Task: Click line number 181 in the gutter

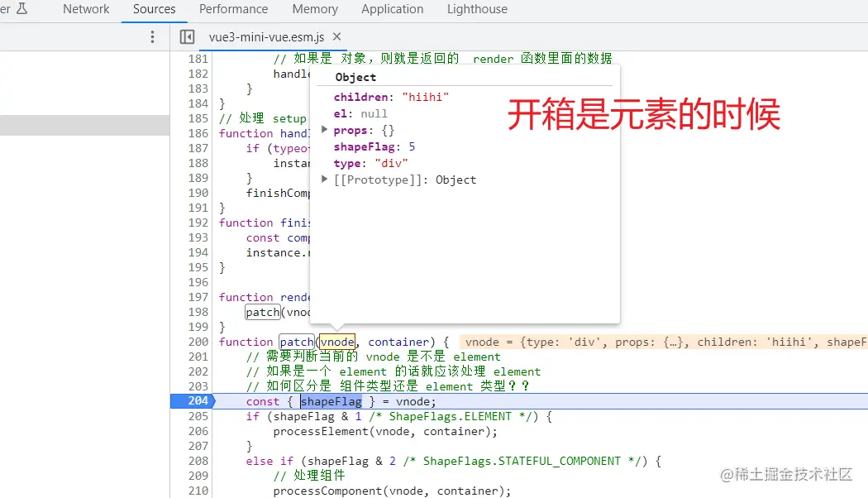Action: [x=198, y=58]
